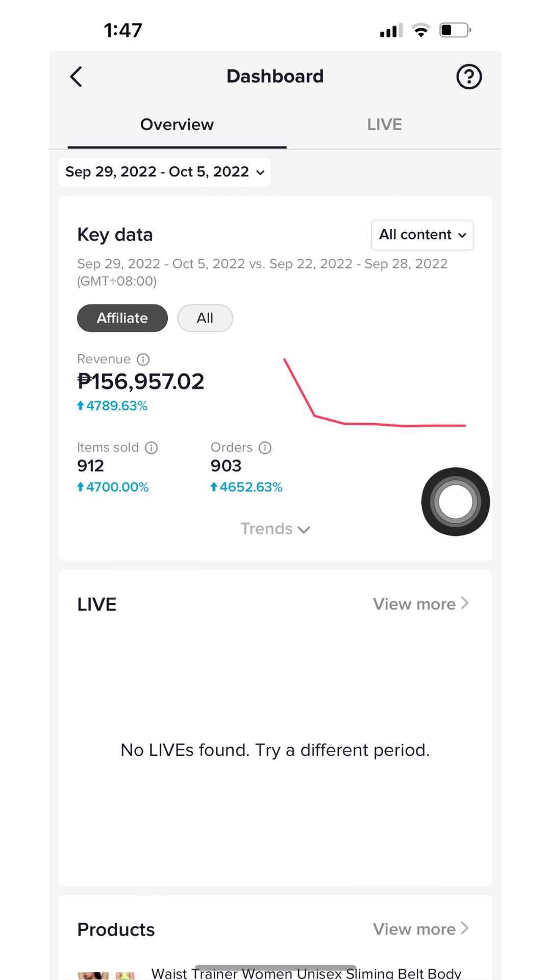Tap View more in LIVE section

[420, 604]
